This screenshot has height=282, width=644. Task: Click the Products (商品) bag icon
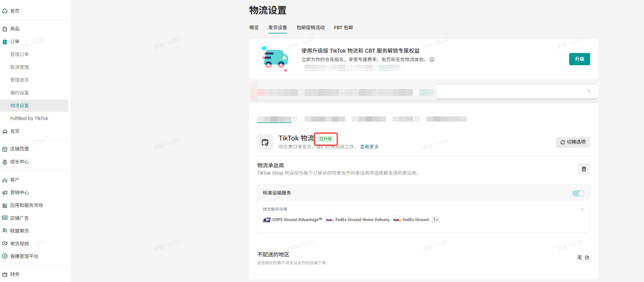click(x=5, y=29)
